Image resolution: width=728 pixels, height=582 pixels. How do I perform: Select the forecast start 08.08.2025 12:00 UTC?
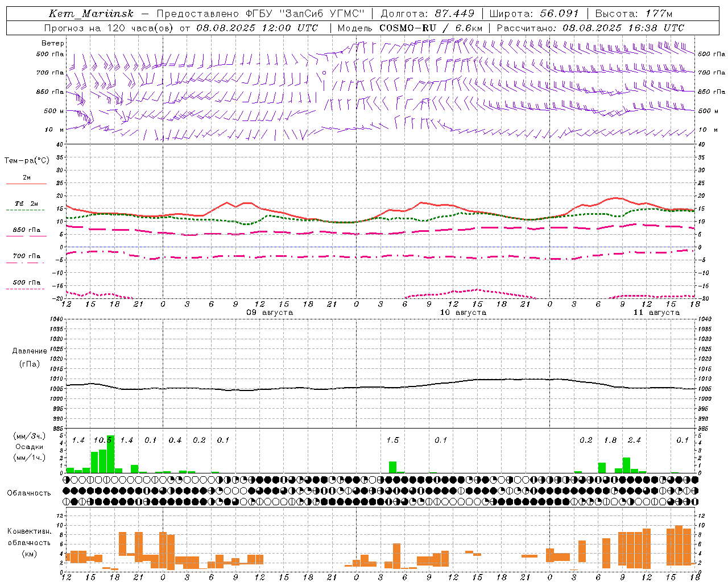(257, 28)
